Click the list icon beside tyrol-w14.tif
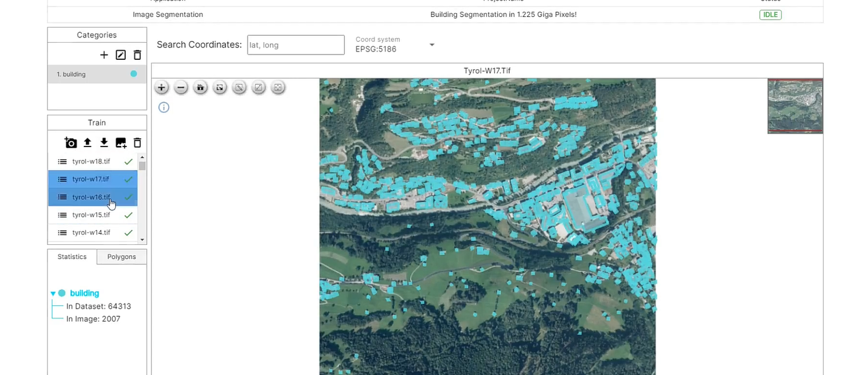 (x=62, y=233)
